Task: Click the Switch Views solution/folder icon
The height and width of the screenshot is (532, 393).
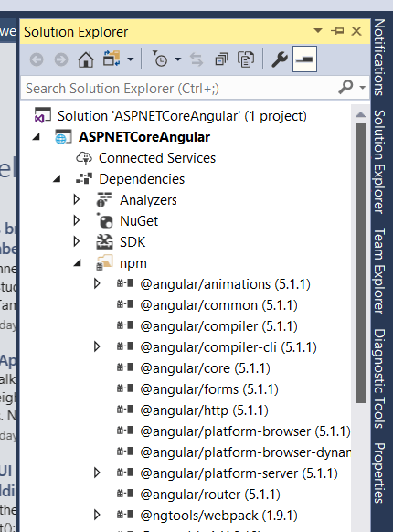Action: tap(112, 59)
